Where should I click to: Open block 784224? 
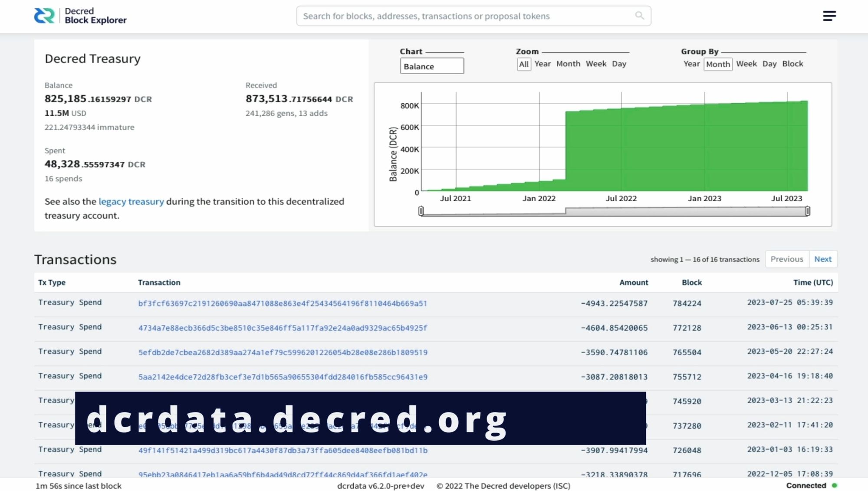point(687,303)
